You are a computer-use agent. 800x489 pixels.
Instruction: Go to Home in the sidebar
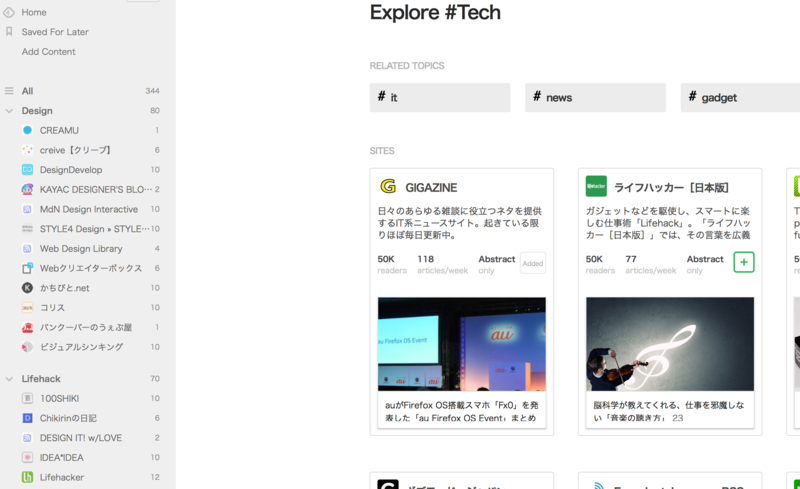point(34,12)
